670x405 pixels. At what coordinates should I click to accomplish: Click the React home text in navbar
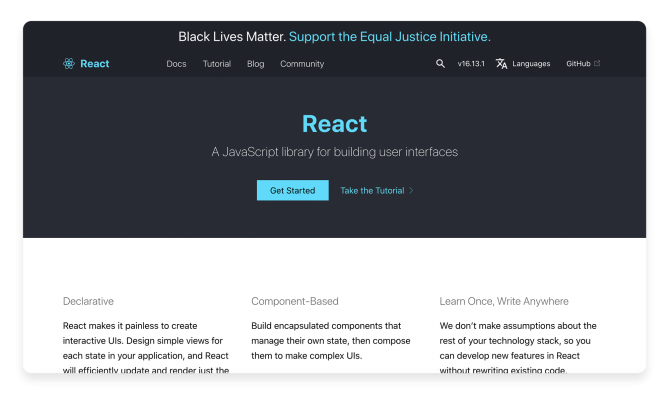point(94,64)
